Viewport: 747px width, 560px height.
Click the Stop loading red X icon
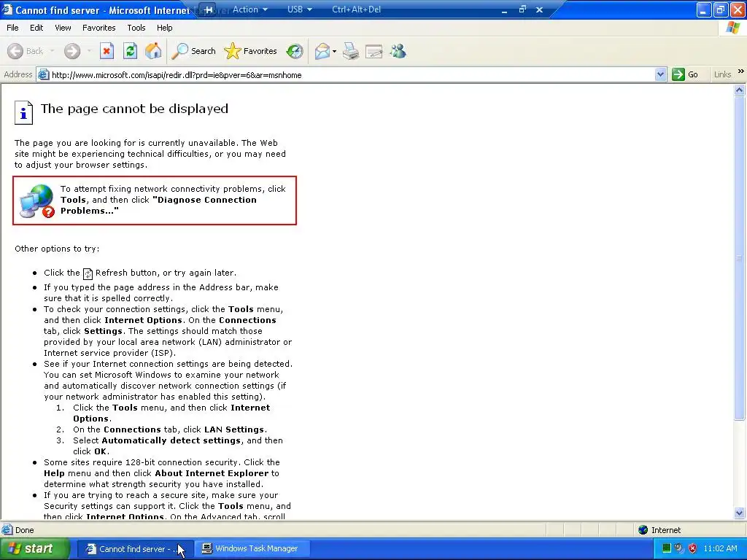pos(107,51)
